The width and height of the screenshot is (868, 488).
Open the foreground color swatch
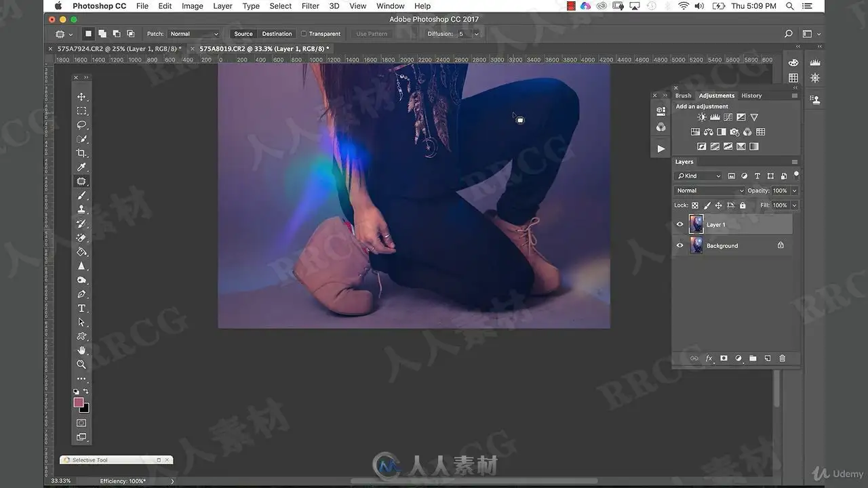tap(79, 402)
